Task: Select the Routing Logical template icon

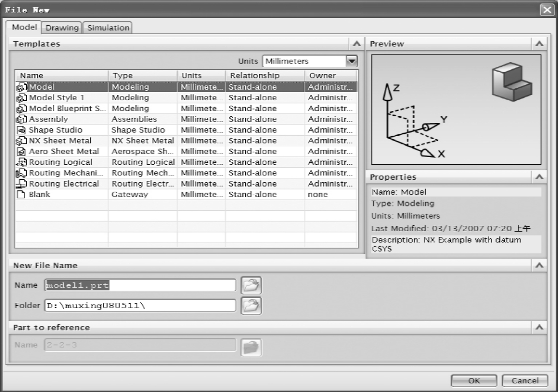Action: coord(22,162)
